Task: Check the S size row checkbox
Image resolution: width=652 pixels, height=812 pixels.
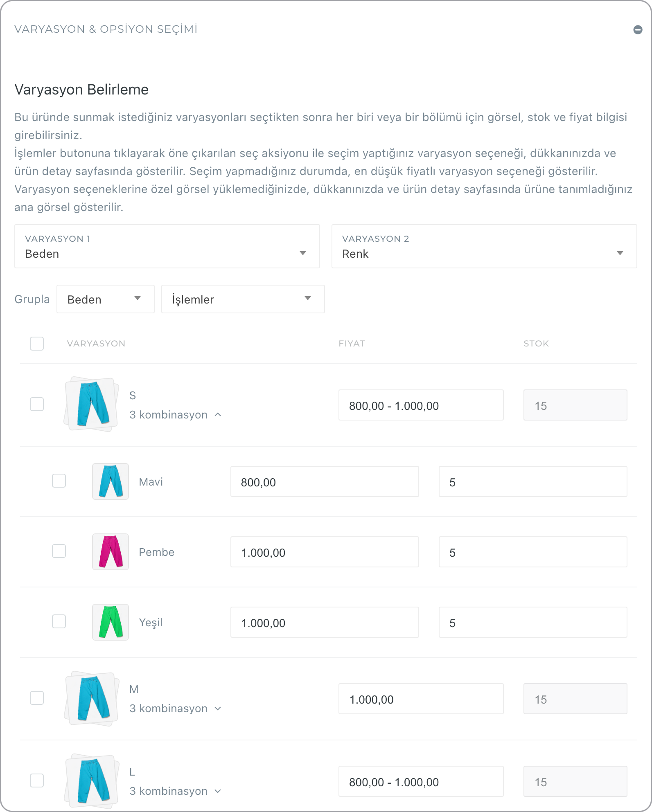Action: coord(37,404)
